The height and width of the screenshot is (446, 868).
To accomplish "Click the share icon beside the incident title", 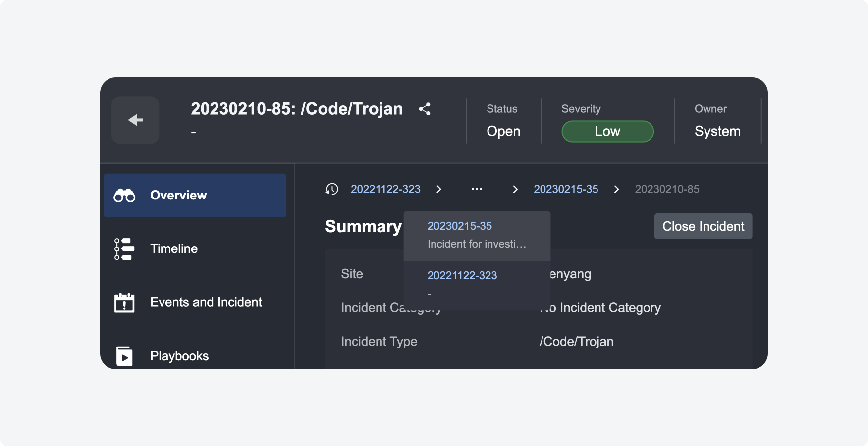I will click(x=425, y=109).
